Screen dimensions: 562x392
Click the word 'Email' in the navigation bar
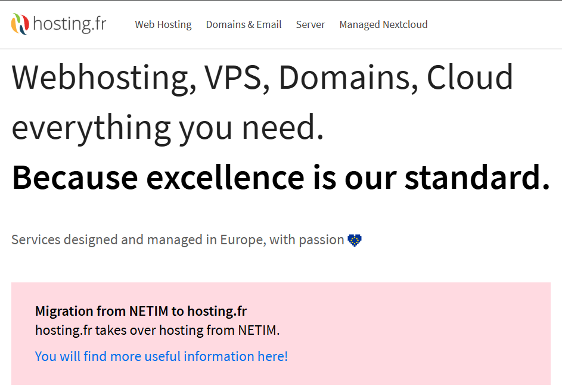[x=269, y=24]
